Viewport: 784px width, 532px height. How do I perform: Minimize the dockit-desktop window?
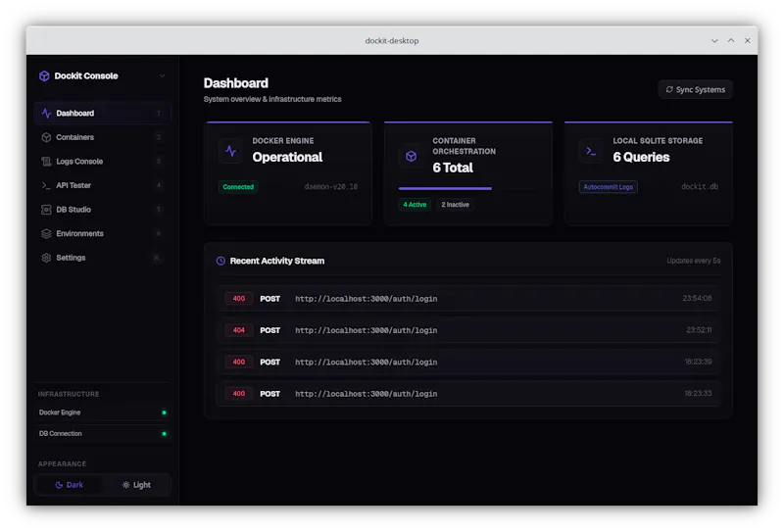tap(714, 40)
